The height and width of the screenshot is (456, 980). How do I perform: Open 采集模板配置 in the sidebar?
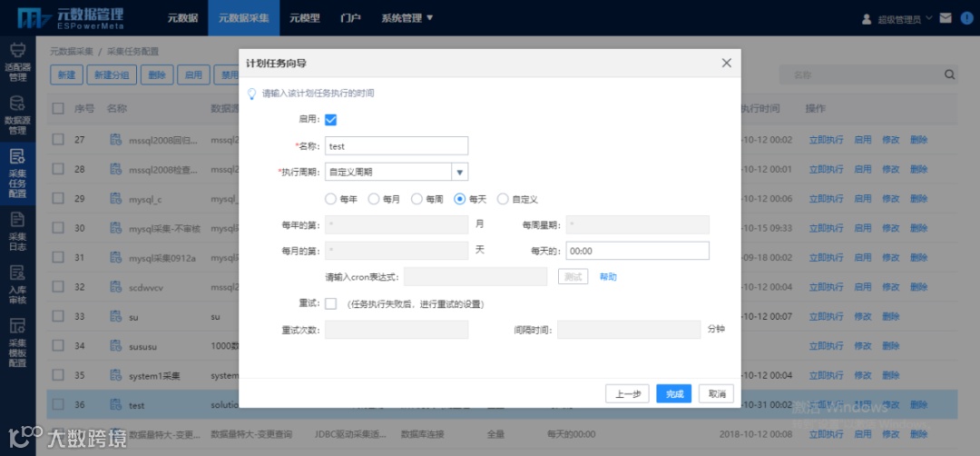pos(17,342)
